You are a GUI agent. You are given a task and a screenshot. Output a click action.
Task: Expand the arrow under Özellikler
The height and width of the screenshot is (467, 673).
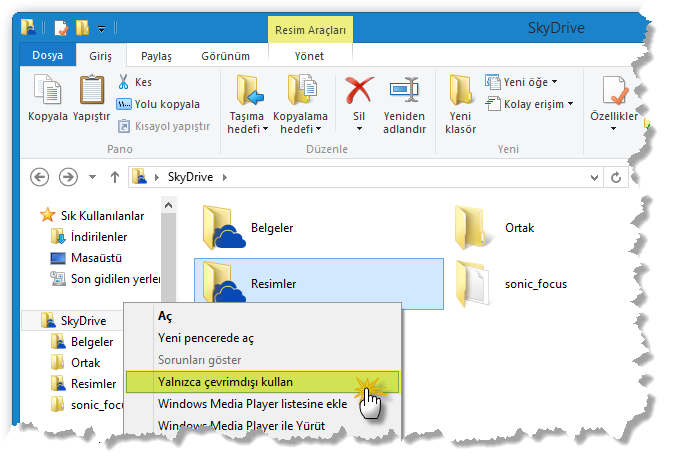click(613, 128)
